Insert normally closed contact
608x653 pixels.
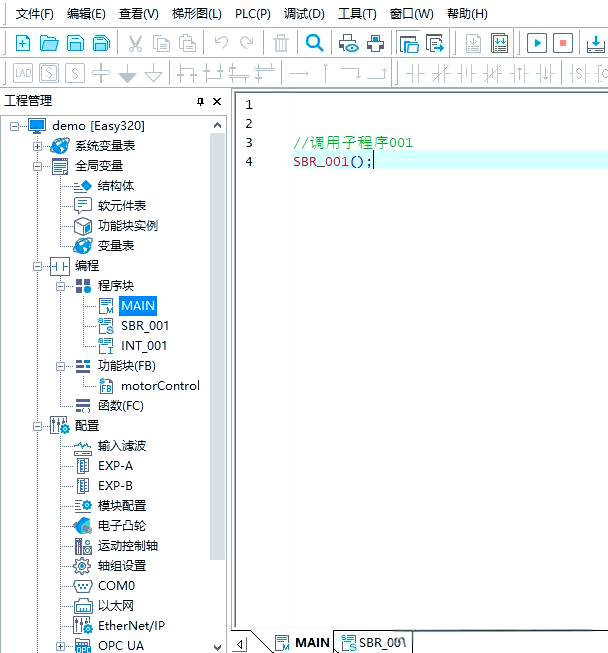tap(441, 74)
